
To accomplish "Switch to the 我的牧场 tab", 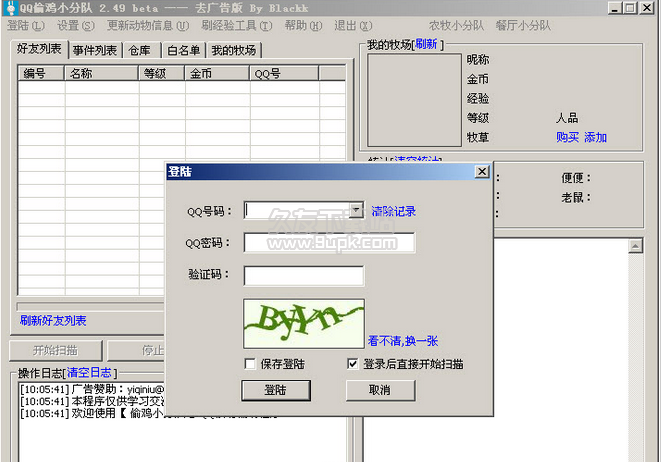I will [234, 51].
